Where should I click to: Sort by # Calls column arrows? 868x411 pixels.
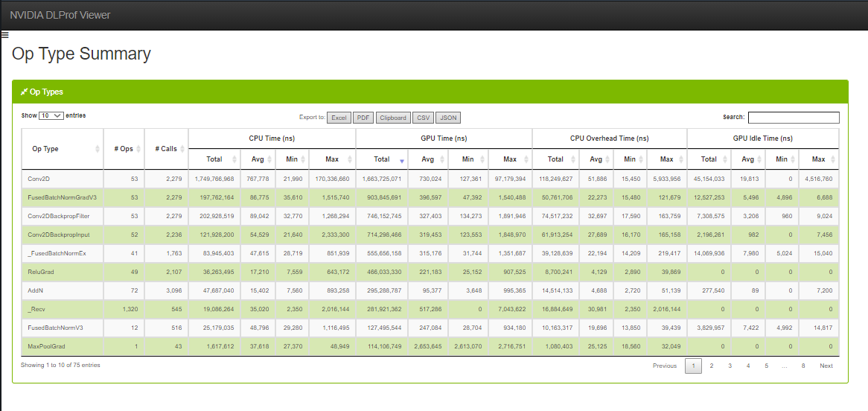pyautogui.click(x=182, y=149)
